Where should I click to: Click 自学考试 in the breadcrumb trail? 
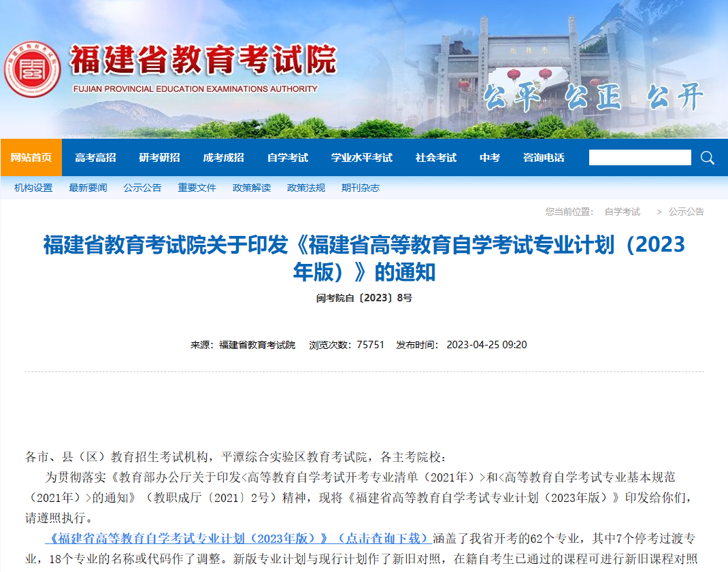point(622,212)
